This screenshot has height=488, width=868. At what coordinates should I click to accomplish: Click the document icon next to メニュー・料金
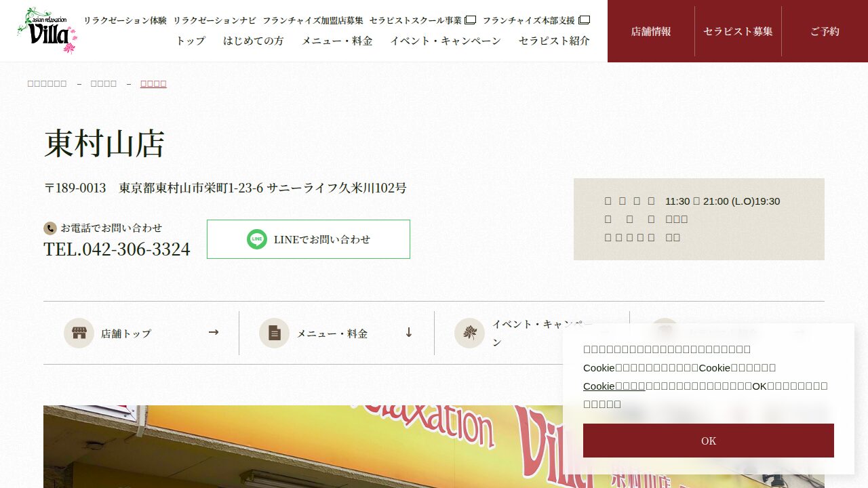(274, 333)
